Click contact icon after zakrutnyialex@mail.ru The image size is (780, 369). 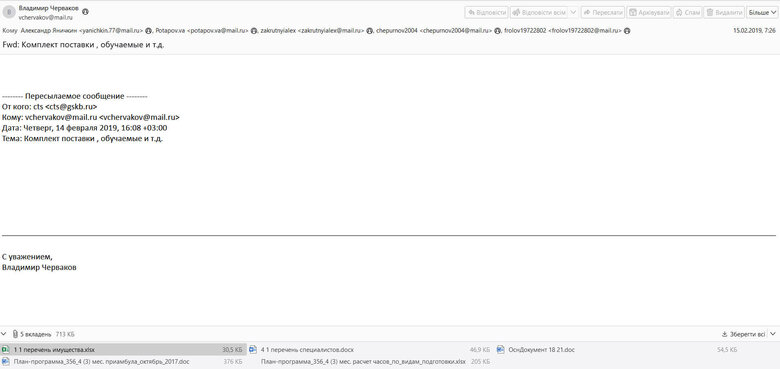tap(370, 31)
